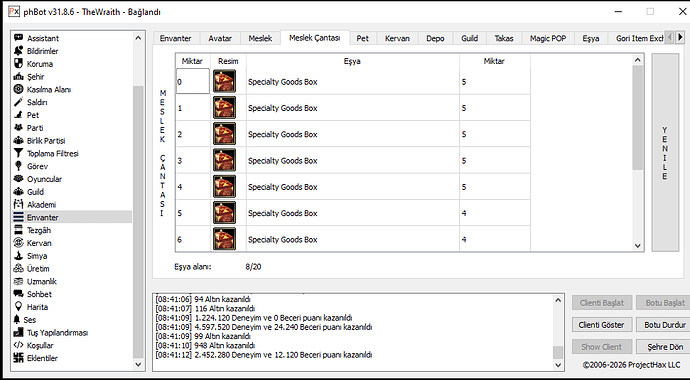Click the item table scrollbar thumb
The width and height of the screenshot is (690, 380).
coord(638,117)
